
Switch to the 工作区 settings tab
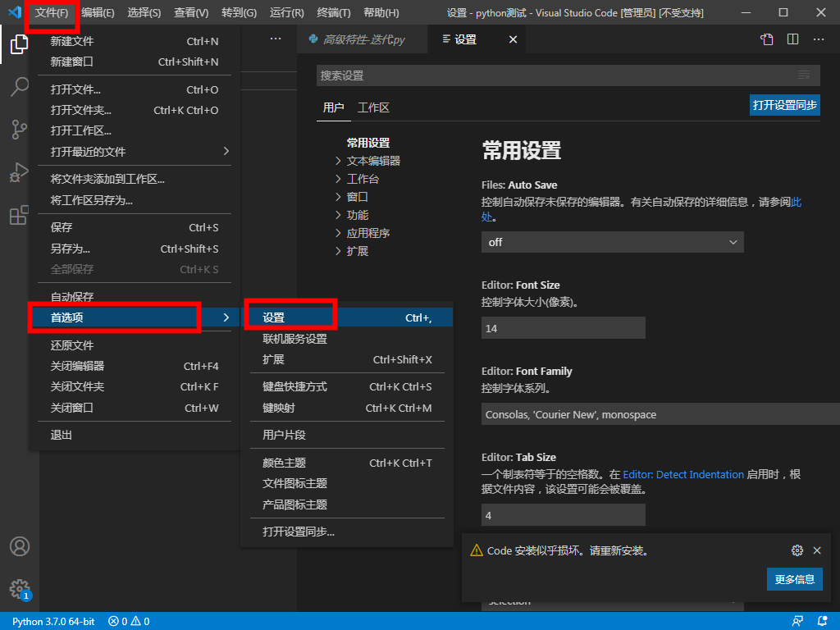coord(373,107)
